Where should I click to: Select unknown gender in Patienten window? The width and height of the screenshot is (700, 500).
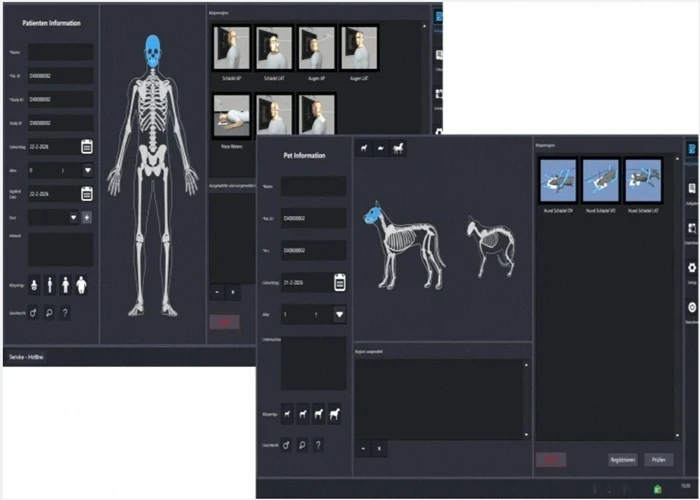[x=65, y=313]
